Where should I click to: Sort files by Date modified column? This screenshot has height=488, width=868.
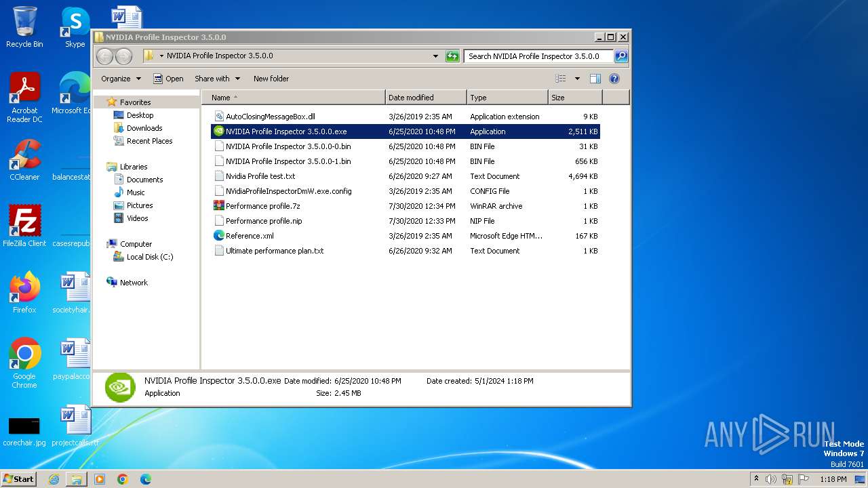pyautogui.click(x=426, y=98)
